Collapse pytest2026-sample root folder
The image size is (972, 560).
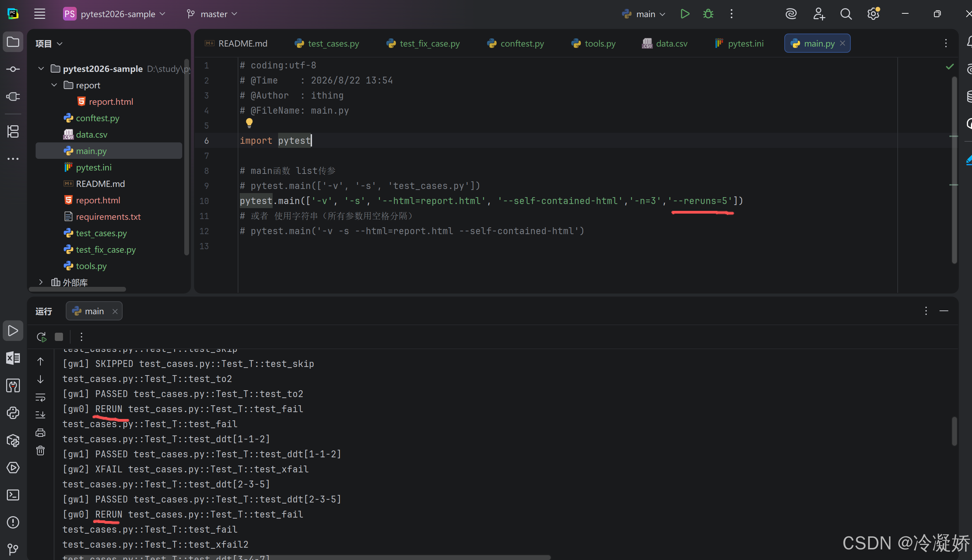(41, 69)
